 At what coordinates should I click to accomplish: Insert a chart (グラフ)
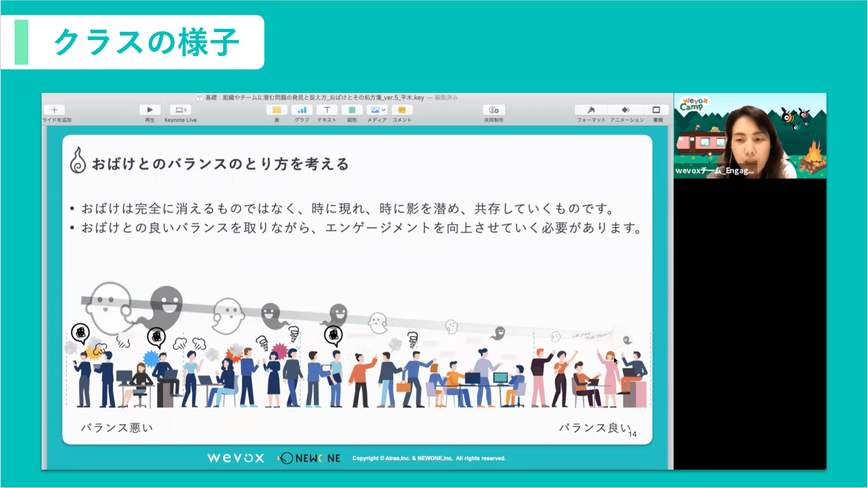coord(302,110)
